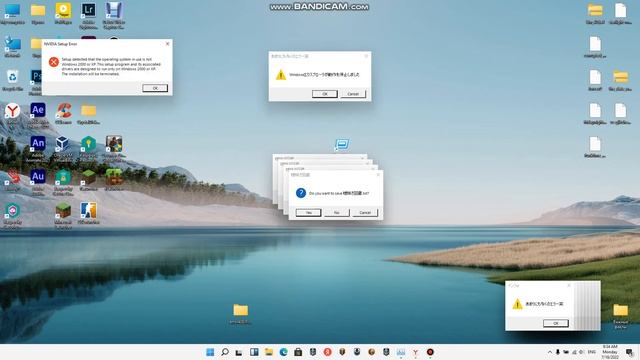Click OK in the bottom-right warning dialog
The width and height of the screenshot is (640, 360).
point(556,323)
